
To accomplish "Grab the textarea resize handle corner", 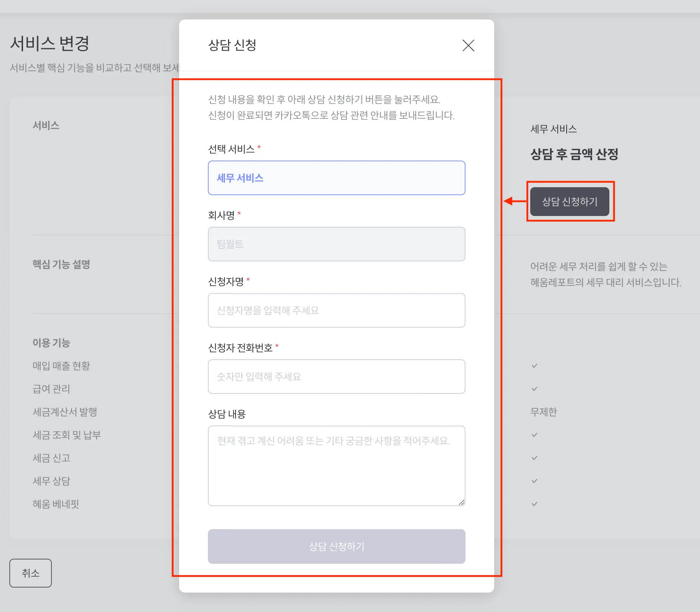I will [462, 503].
